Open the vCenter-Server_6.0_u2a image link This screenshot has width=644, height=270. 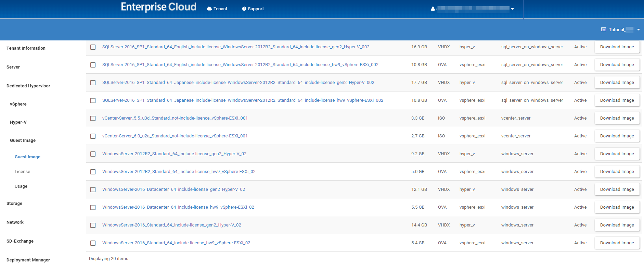[x=175, y=136]
